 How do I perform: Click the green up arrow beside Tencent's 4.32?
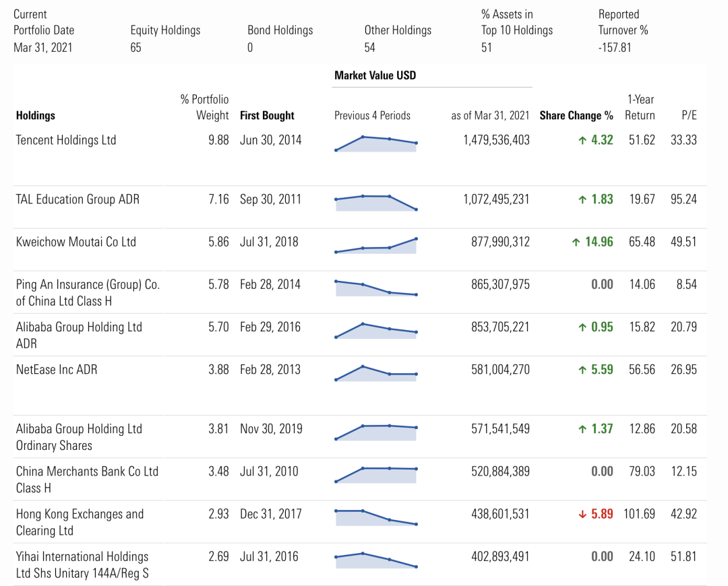click(582, 140)
